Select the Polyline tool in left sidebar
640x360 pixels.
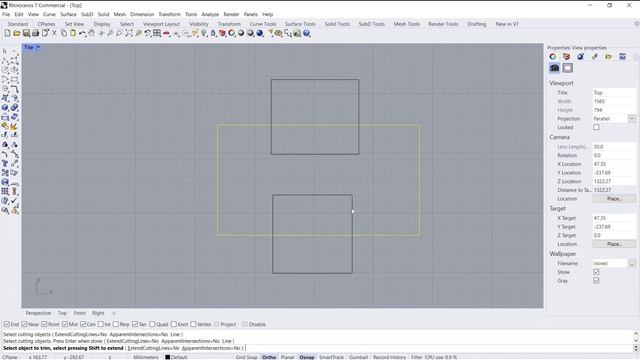pyautogui.click(x=5, y=61)
